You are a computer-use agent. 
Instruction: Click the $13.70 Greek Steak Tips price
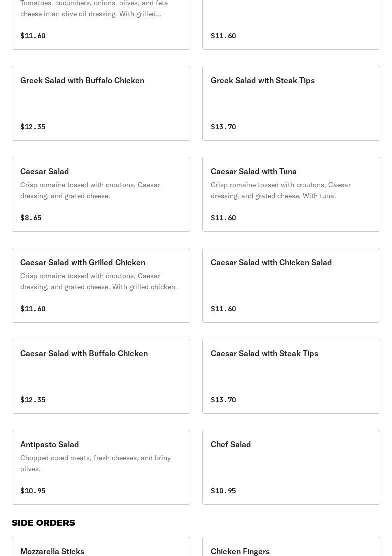click(223, 127)
